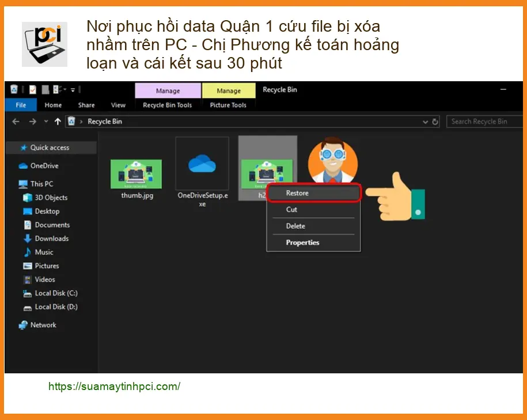The width and height of the screenshot is (527, 420).
Task: Open the suamaytinhpci.com link
Action: (x=114, y=386)
